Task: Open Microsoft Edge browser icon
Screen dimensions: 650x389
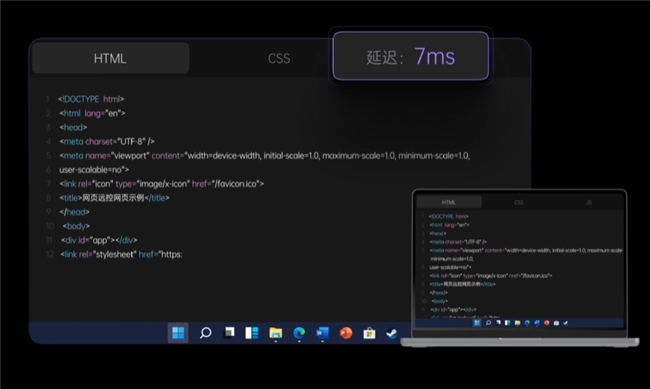Action: pyautogui.click(x=299, y=333)
